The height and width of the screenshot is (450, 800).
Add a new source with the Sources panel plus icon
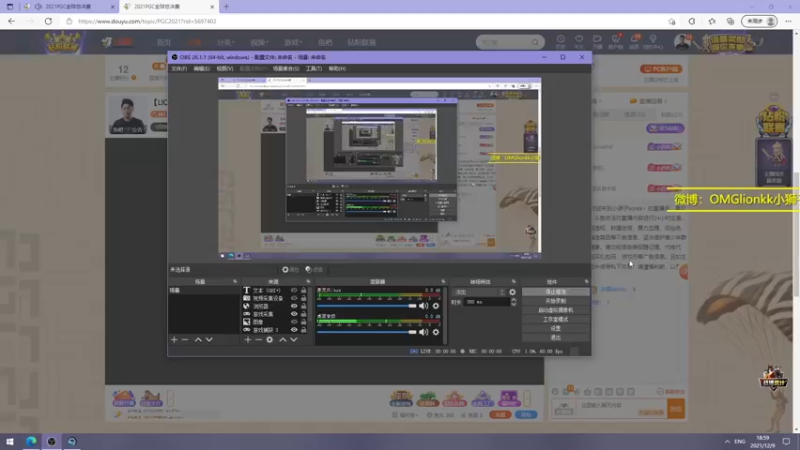[247, 340]
